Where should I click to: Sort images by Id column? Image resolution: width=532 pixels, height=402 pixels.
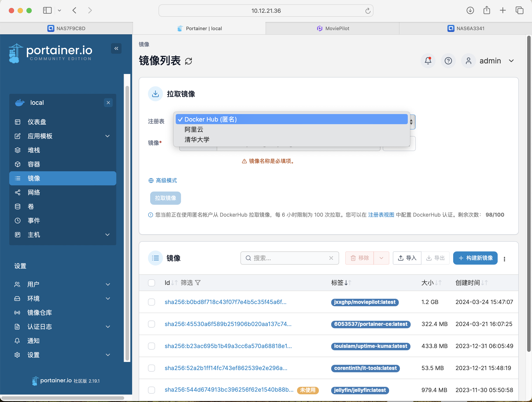[171, 283]
